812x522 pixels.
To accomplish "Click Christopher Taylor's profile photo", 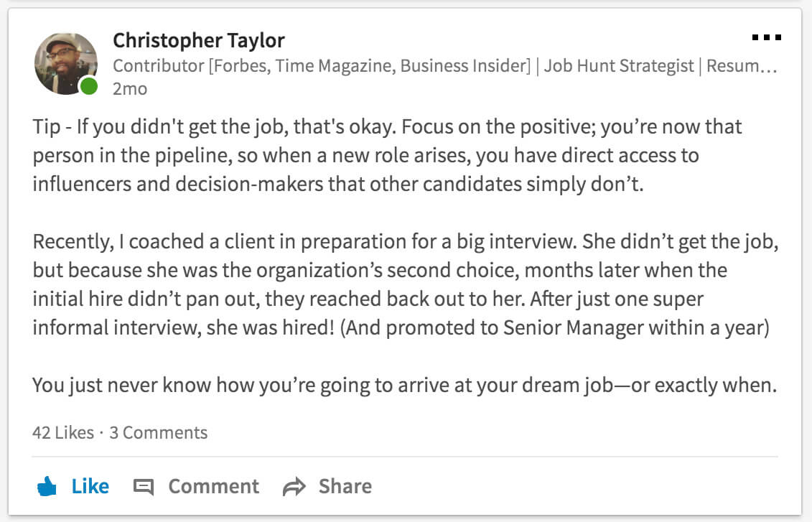I will [65, 63].
